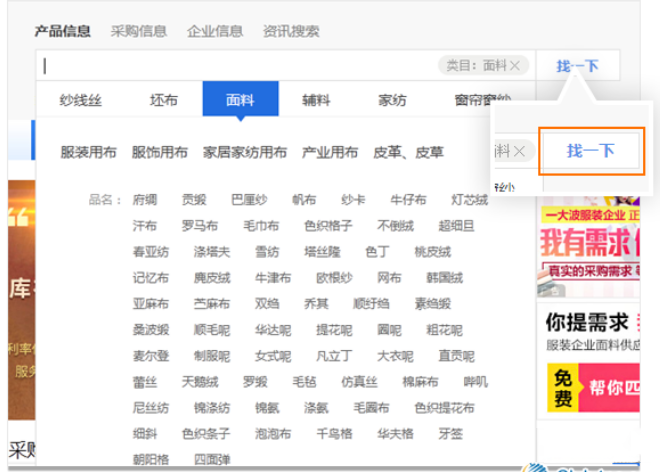
Task: Focus the product search input field
Action: (x=238, y=66)
